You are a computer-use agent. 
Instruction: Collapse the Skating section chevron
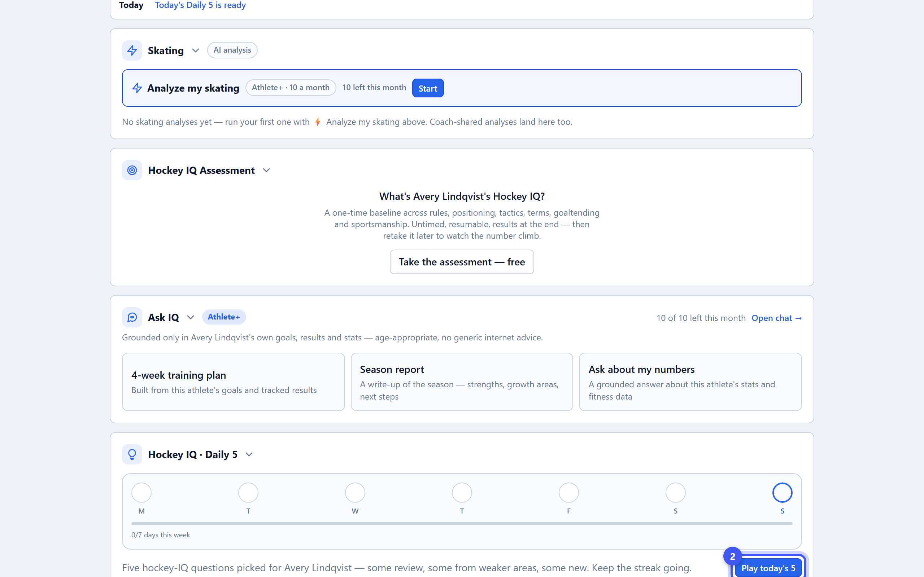point(196,50)
